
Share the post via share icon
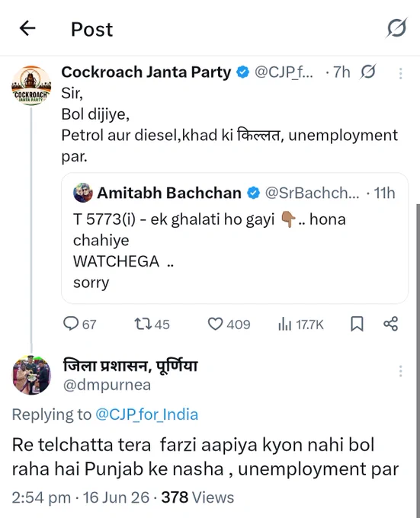coord(390,324)
